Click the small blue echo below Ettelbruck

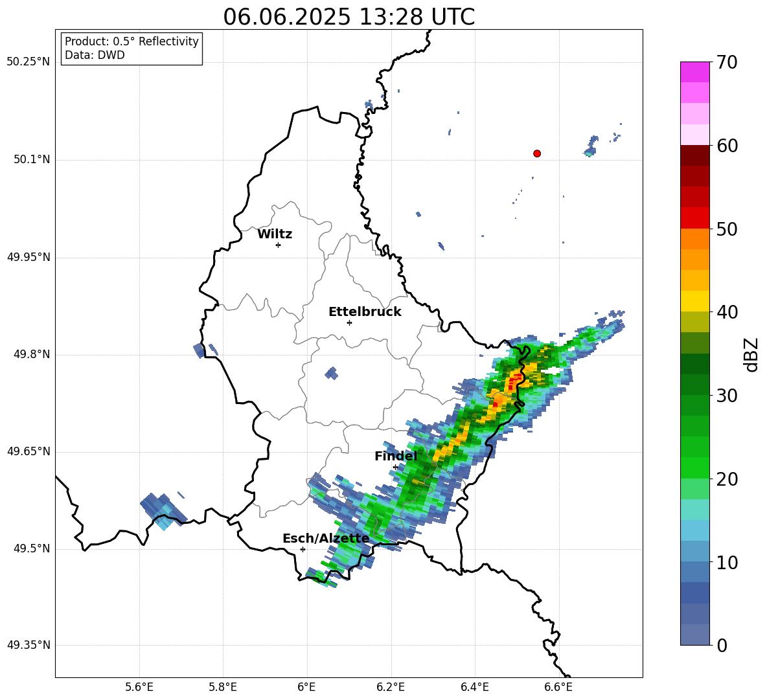[332, 373]
